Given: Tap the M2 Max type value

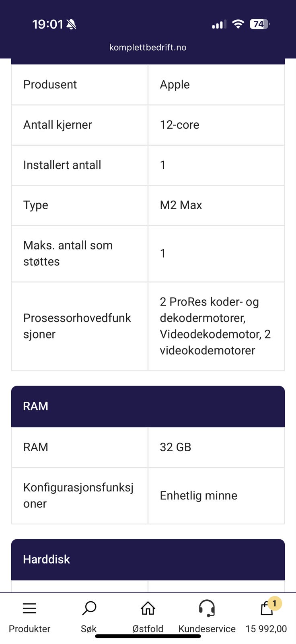Looking at the screenshot, I should click(x=181, y=205).
